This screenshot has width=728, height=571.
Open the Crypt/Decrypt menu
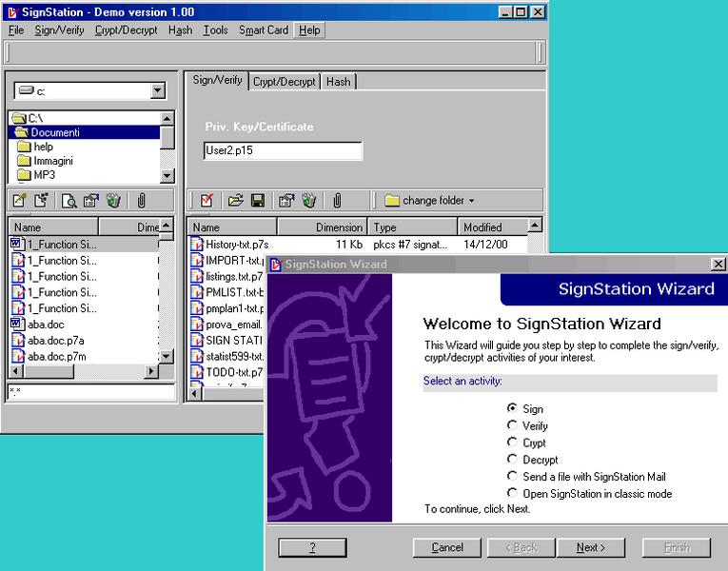[127, 30]
